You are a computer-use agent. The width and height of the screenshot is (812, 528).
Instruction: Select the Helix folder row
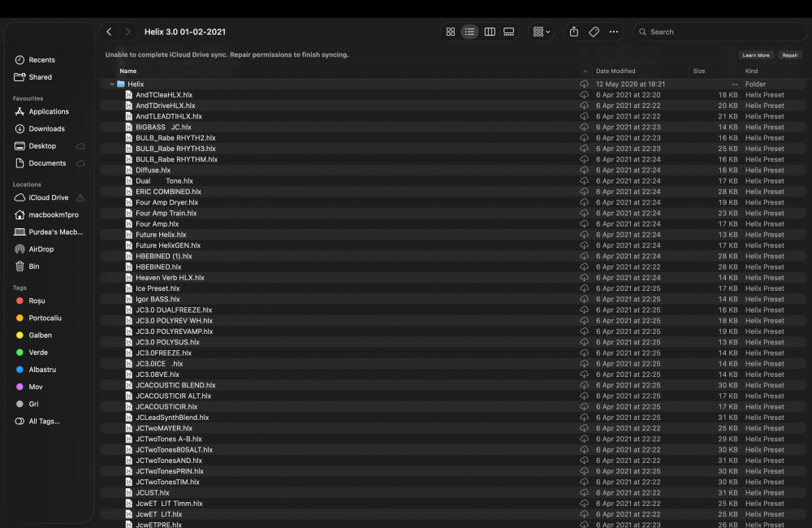pyautogui.click(x=453, y=84)
